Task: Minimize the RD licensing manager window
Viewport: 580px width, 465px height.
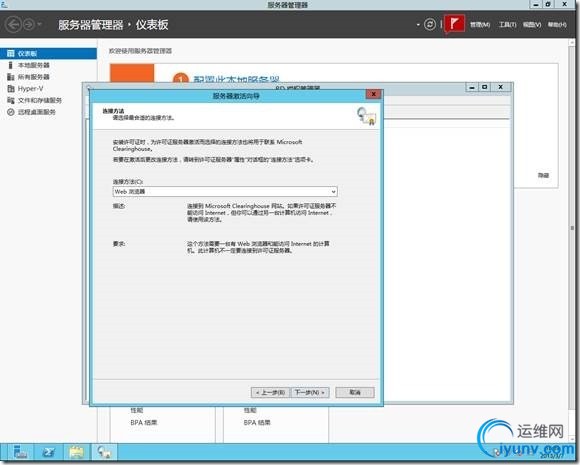Action: [x=472, y=87]
